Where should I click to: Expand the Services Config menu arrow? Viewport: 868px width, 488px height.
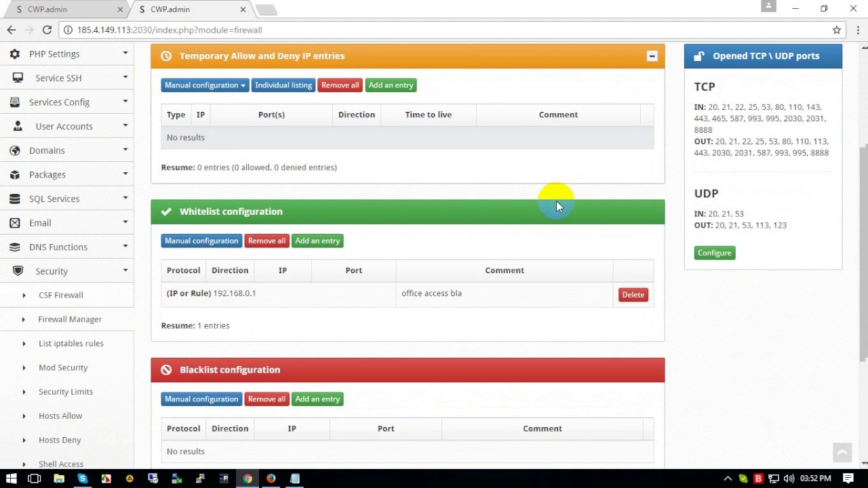click(x=125, y=102)
